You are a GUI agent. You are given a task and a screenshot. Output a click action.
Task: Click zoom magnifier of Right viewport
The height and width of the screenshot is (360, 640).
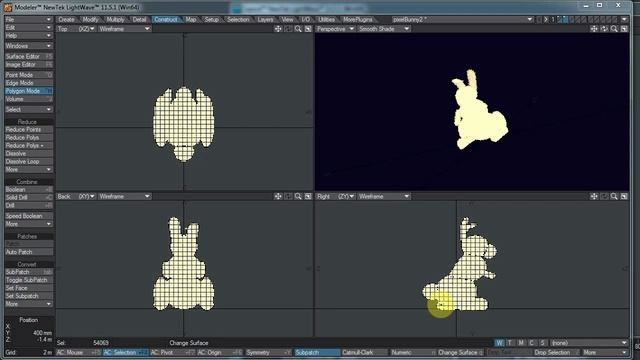coord(614,196)
